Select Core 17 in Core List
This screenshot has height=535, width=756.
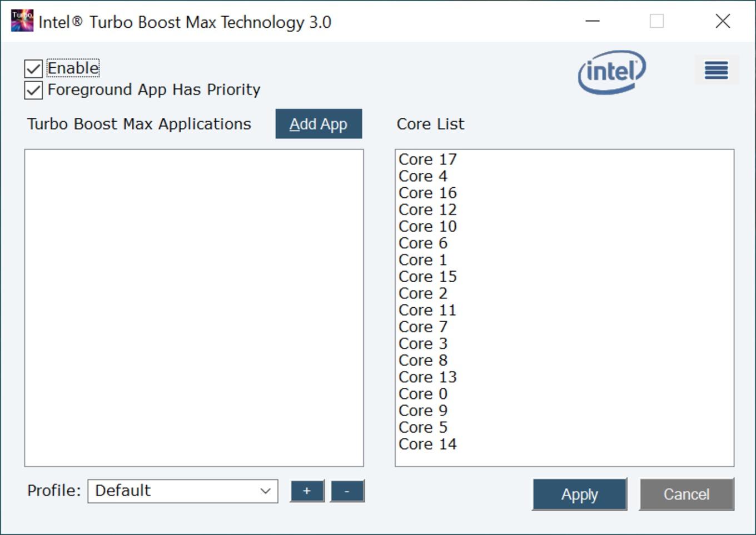click(x=427, y=159)
